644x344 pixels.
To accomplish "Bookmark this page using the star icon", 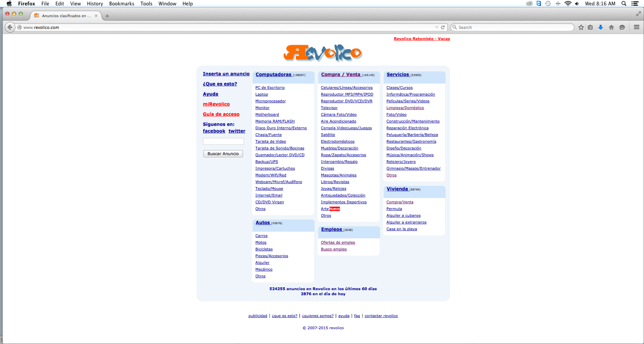I will point(581,27).
